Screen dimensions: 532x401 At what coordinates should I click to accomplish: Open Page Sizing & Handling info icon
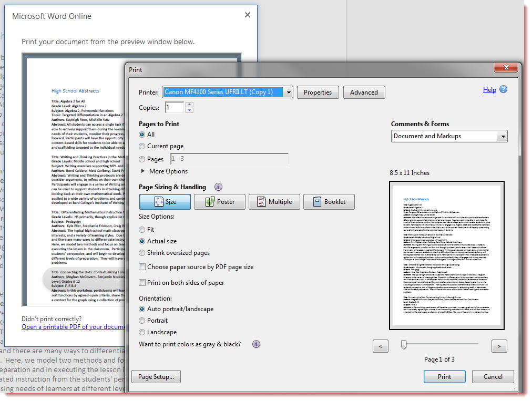219,187
